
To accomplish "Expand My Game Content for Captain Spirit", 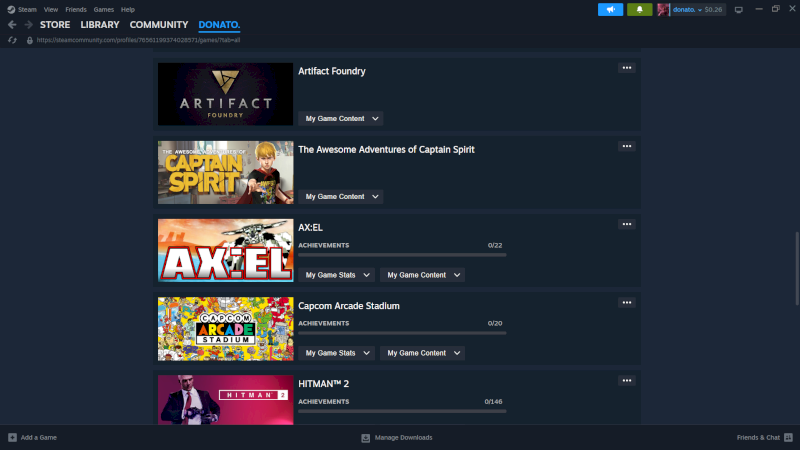I will 341,196.
